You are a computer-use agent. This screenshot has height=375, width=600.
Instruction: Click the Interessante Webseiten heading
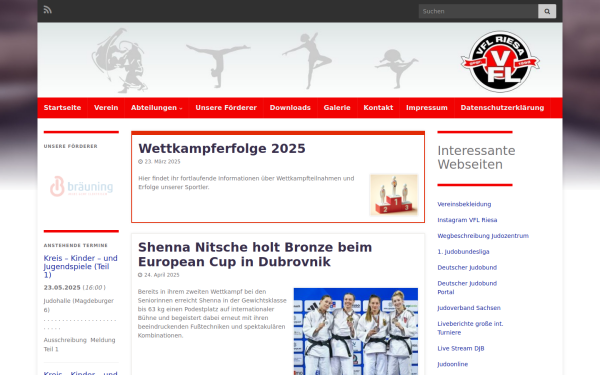coord(476,157)
